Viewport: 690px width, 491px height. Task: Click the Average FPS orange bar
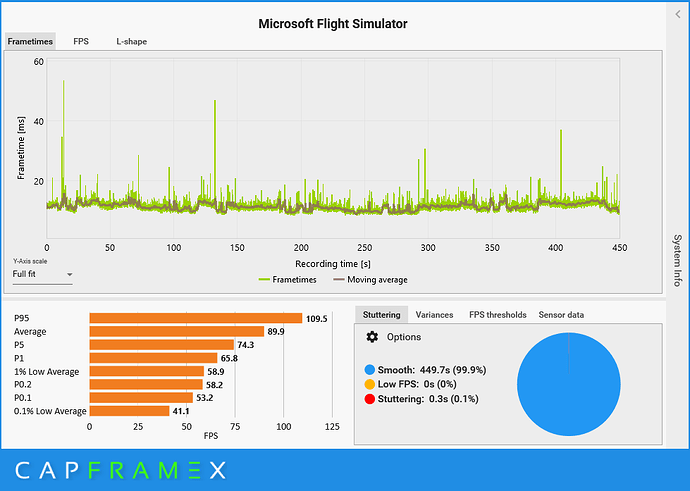pyautogui.click(x=177, y=331)
